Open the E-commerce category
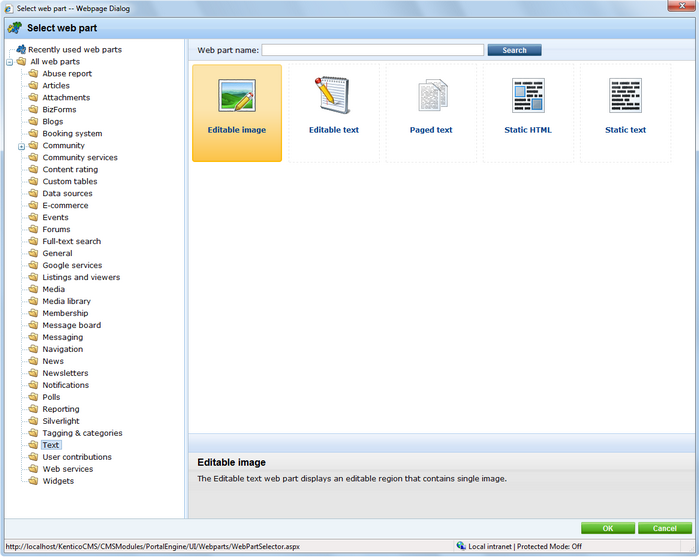 pyautogui.click(x=65, y=206)
